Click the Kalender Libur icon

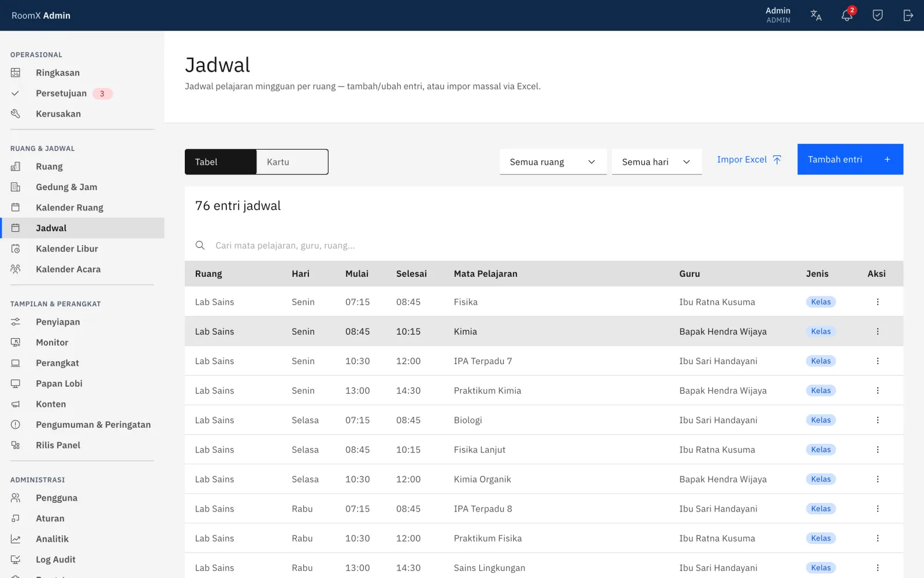point(16,249)
